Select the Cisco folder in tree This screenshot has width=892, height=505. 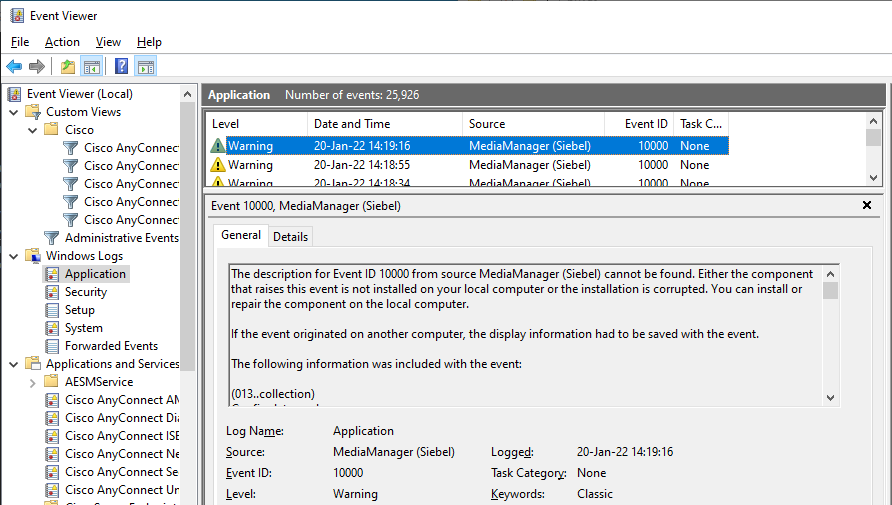tap(79, 130)
